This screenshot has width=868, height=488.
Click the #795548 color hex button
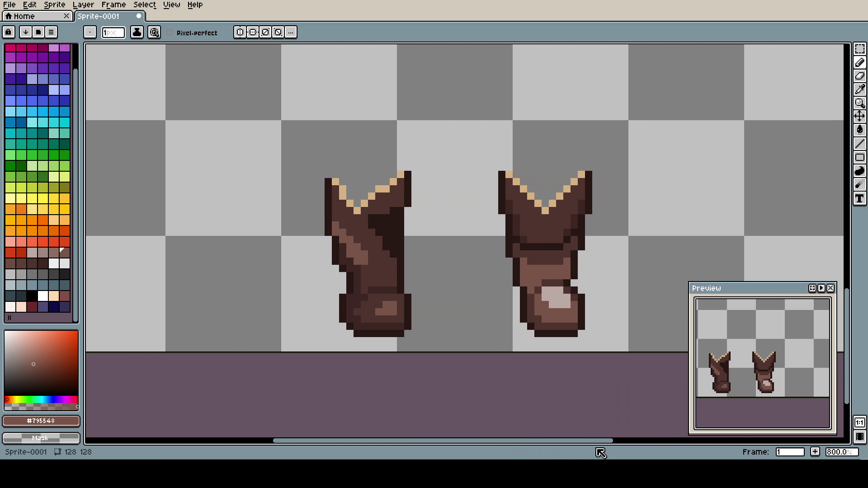pyautogui.click(x=41, y=421)
